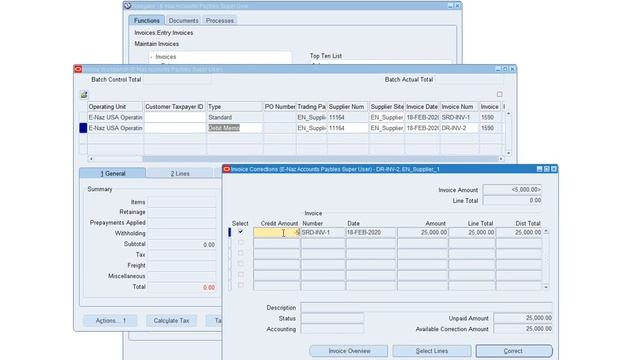
Task: Click scroll up arrow in corrections grid
Action: (x=546, y=231)
